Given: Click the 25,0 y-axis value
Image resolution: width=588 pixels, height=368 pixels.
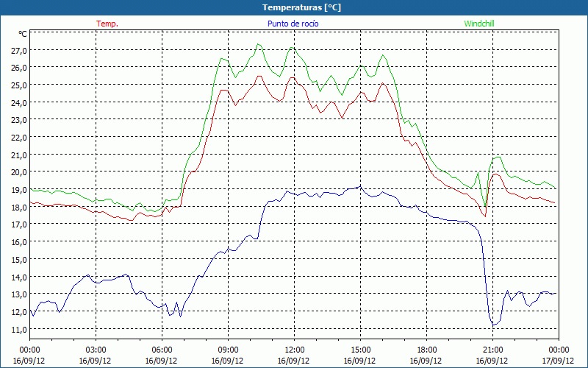Looking at the screenshot, I should click(19, 85).
